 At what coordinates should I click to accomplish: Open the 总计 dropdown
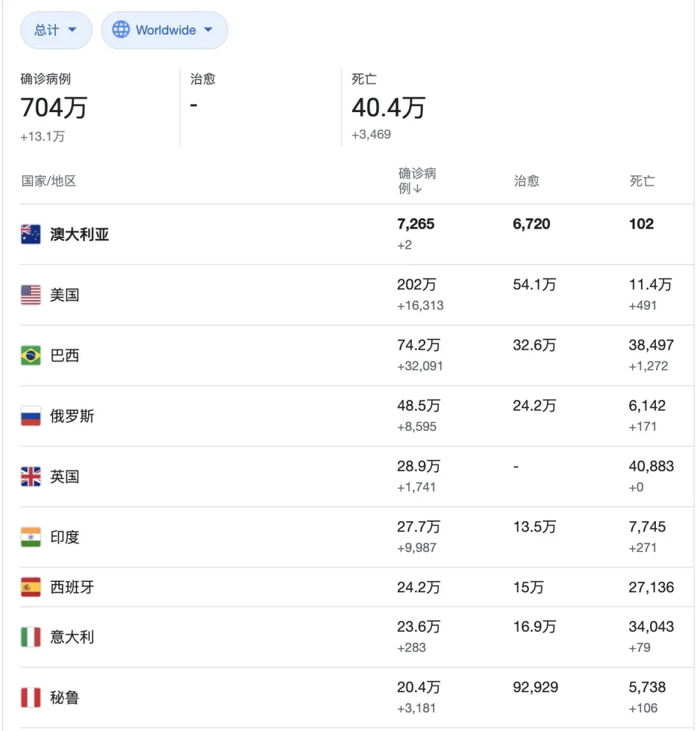[x=56, y=30]
